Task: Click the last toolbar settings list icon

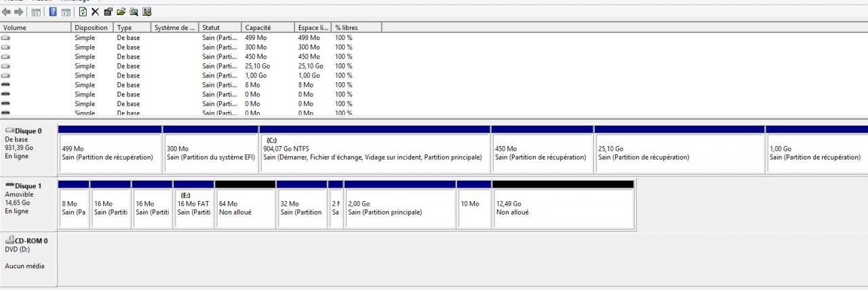Action: (147, 12)
